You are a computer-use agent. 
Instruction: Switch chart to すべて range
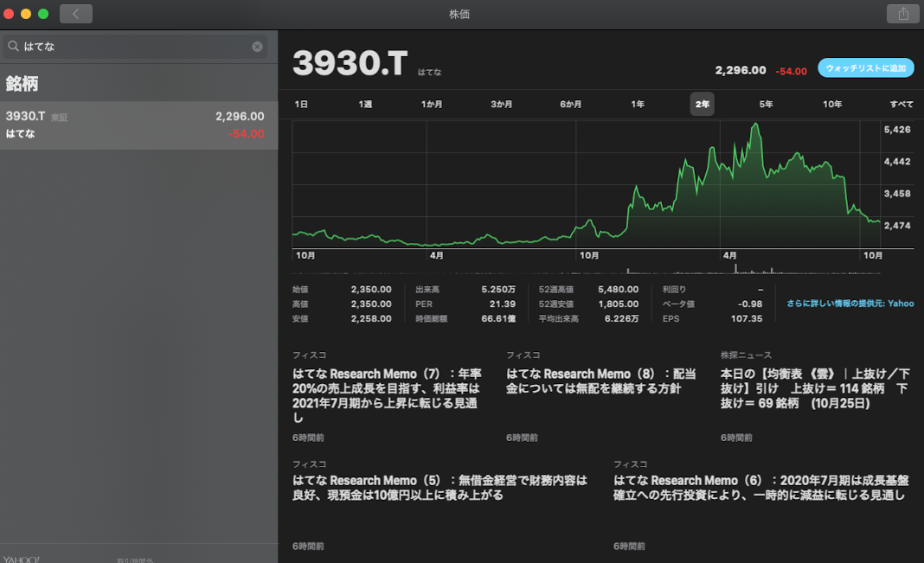902,105
